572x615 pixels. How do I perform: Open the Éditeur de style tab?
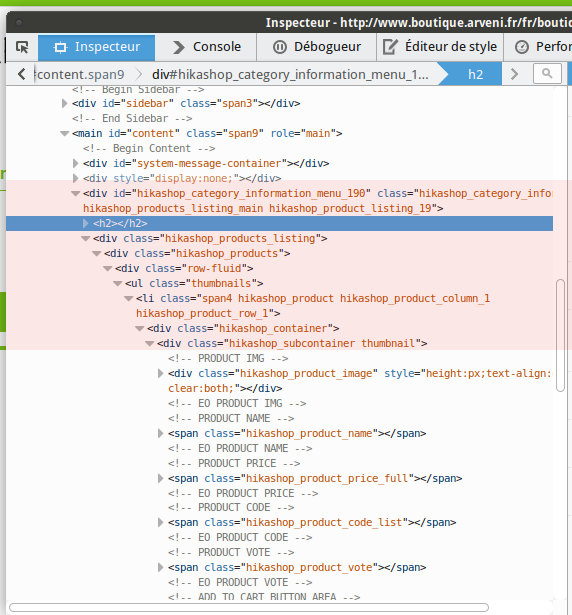click(440, 47)
